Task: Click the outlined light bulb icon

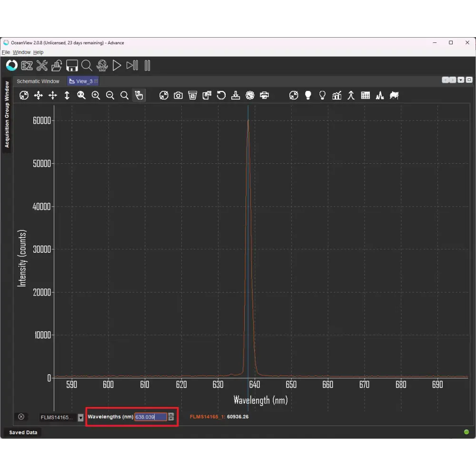Action: pyautogui.click(x=322, y=95)
